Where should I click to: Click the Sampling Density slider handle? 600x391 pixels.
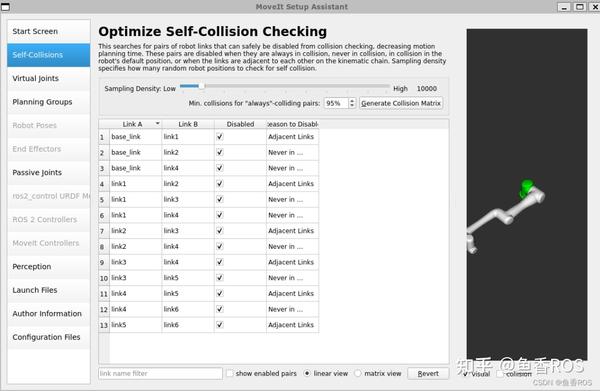tap(202, 86)
